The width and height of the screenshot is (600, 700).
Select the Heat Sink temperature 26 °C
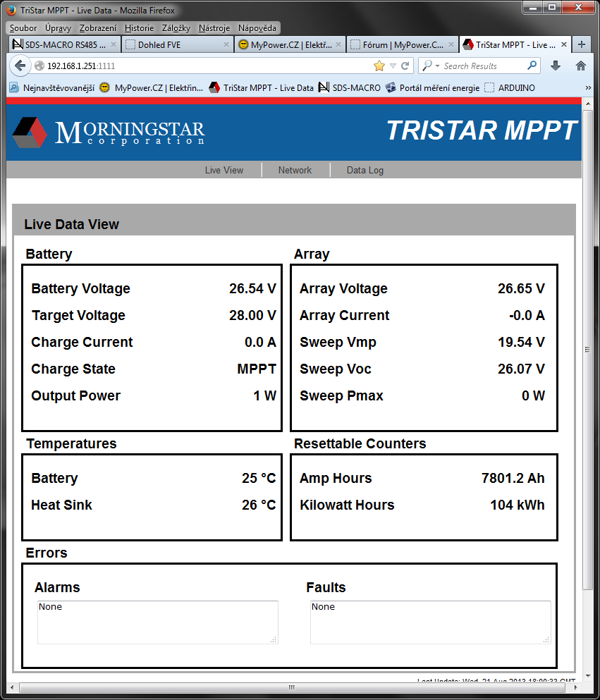tap(259, 505)
